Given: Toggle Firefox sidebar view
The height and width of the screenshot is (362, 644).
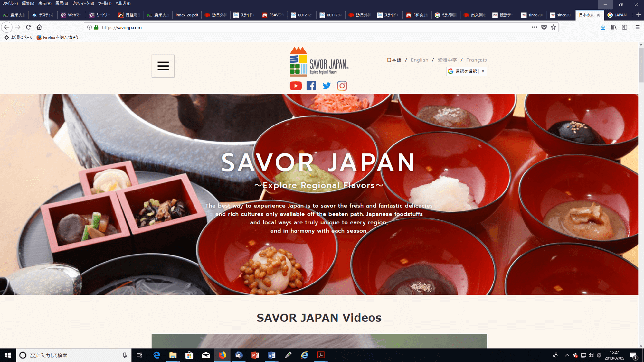Looking at the screenshot, I should tap(624, 27).
